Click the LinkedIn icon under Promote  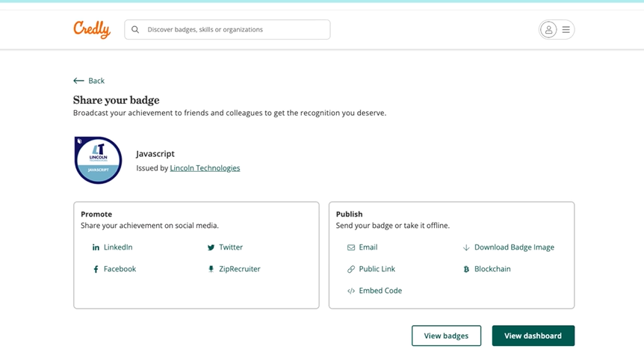tap(96, 247)
